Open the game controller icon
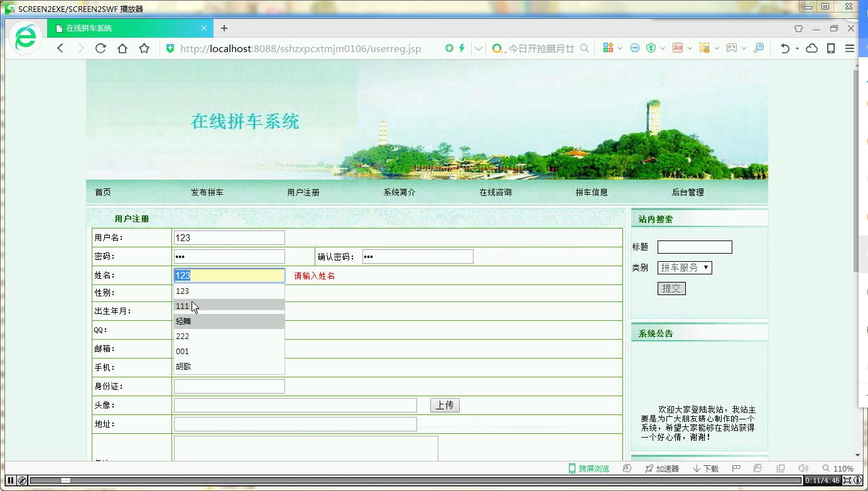Image resolution: width=868 pixels, height=491 pixels. [x=732, y=48]
